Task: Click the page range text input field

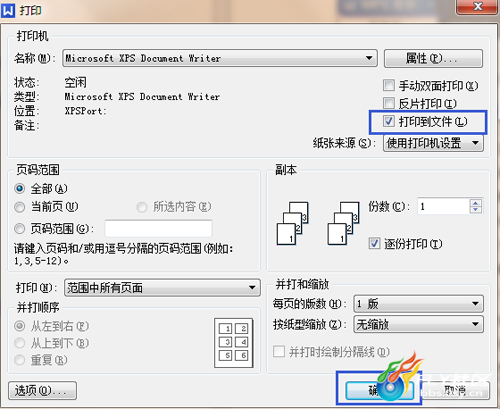Action: pos(158,229)
